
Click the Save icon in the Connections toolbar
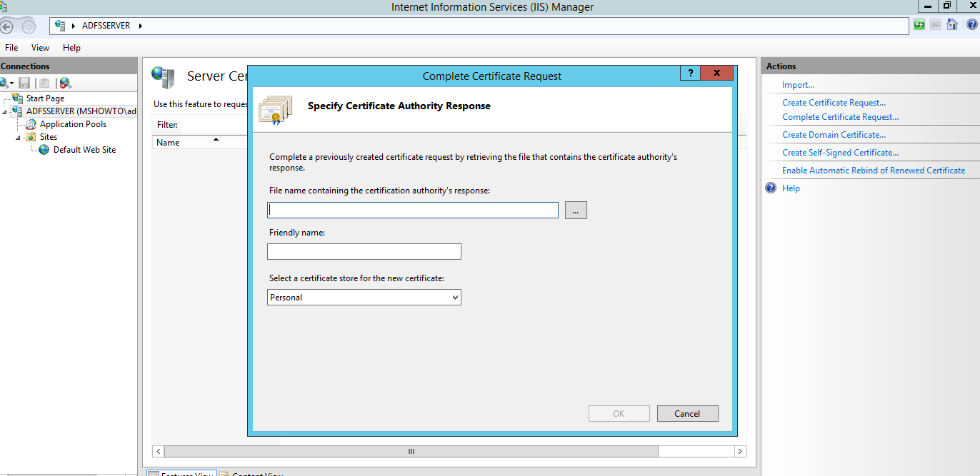(24, 83)
